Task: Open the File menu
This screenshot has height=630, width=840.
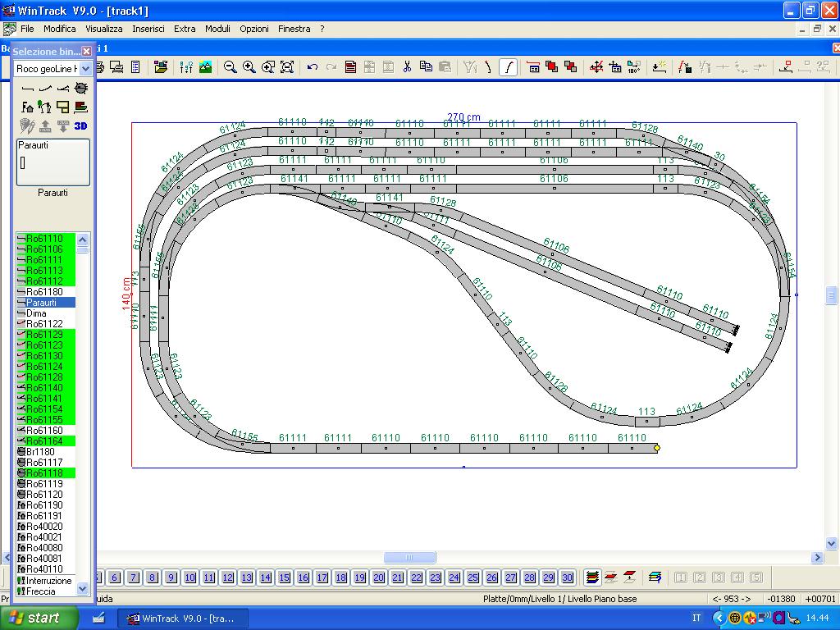Action: [x=27, y=29]
